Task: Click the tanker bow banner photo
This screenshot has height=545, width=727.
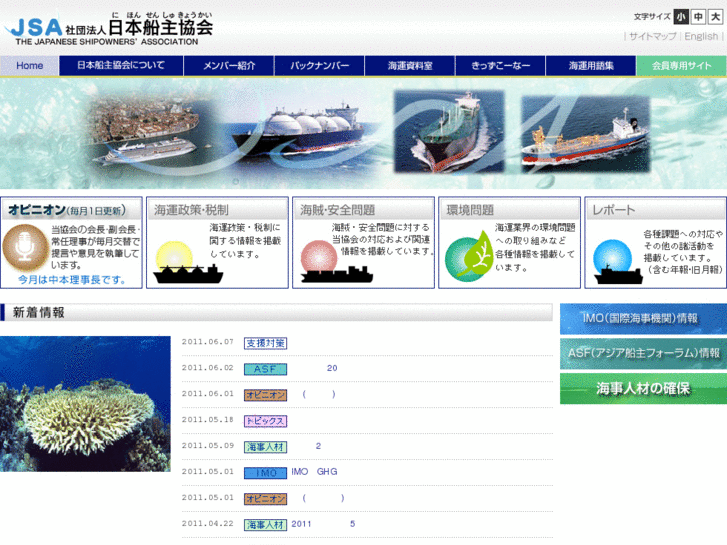Action: click(x=449, y=132)
